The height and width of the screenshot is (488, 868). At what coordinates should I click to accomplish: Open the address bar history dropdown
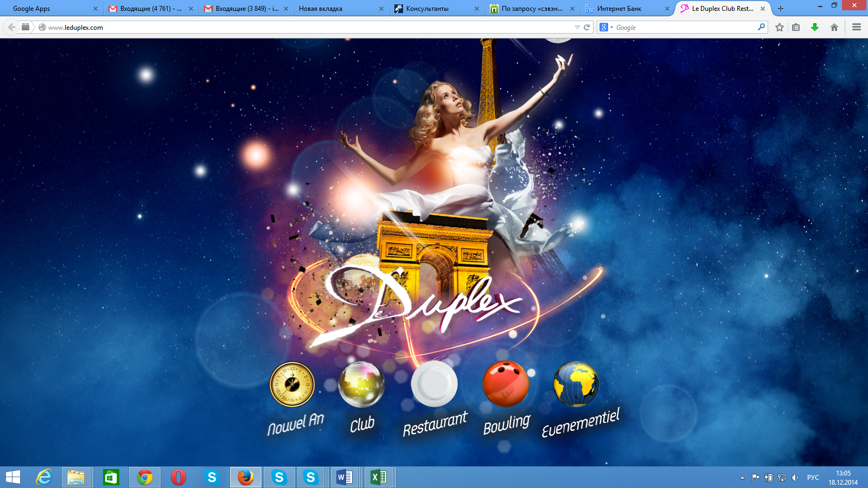coord(577,27)
